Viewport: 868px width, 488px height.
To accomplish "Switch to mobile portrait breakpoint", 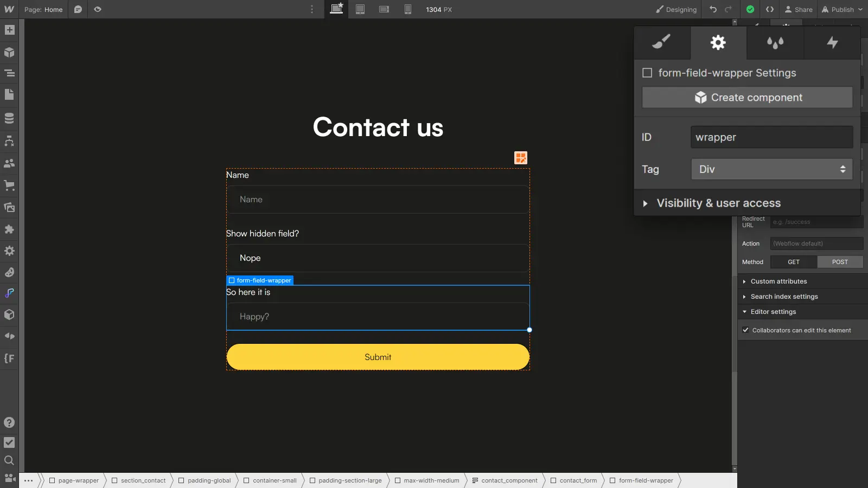I will click(407, 9).
